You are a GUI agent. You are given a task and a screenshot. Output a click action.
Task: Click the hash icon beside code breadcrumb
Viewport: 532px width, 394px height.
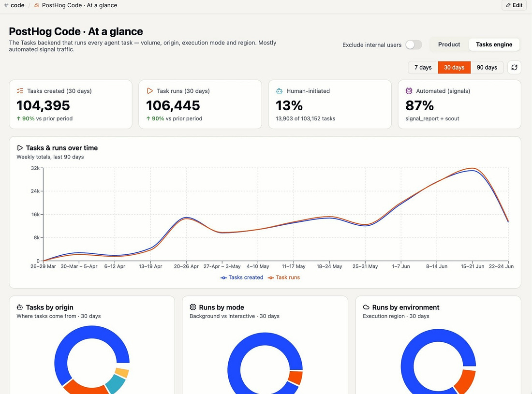coord(6,5)
